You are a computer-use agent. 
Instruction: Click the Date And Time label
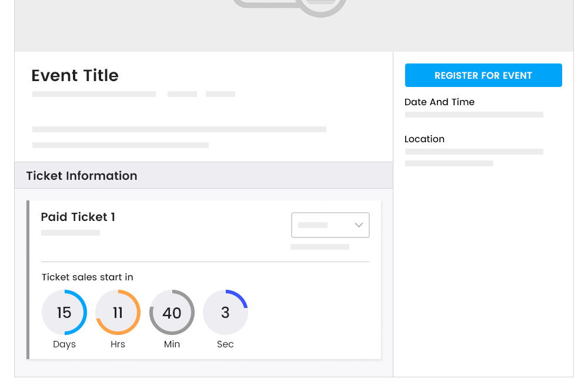(439, 102)
